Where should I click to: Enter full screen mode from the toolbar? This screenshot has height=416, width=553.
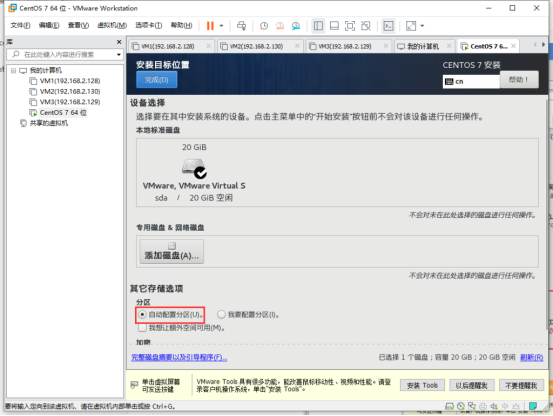click(350, 26)
